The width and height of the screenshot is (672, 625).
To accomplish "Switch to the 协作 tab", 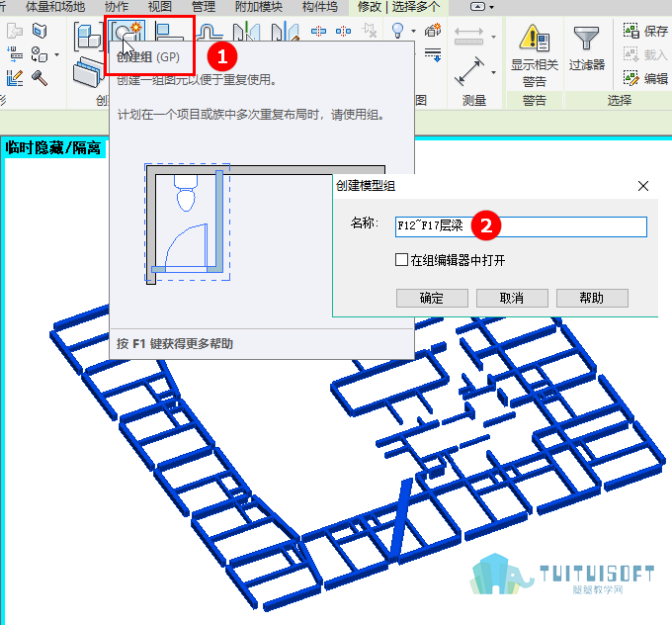I will pos(117,7).
